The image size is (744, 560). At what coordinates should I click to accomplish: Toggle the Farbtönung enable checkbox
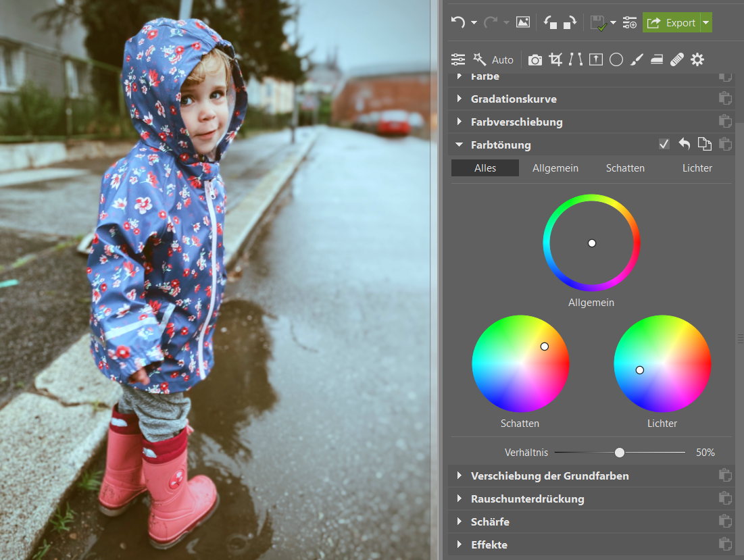coord(664,144)
